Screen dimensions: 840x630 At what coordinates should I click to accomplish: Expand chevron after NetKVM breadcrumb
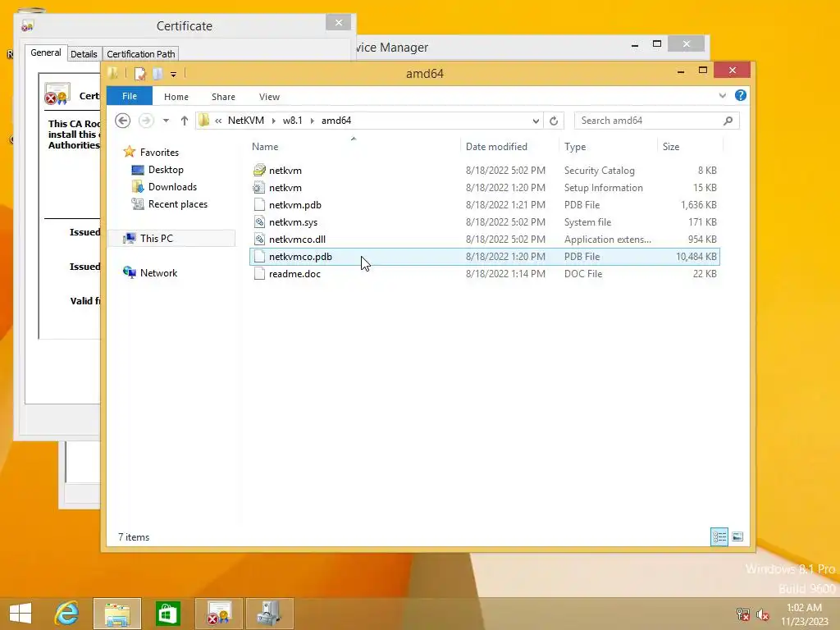point(273,121)
